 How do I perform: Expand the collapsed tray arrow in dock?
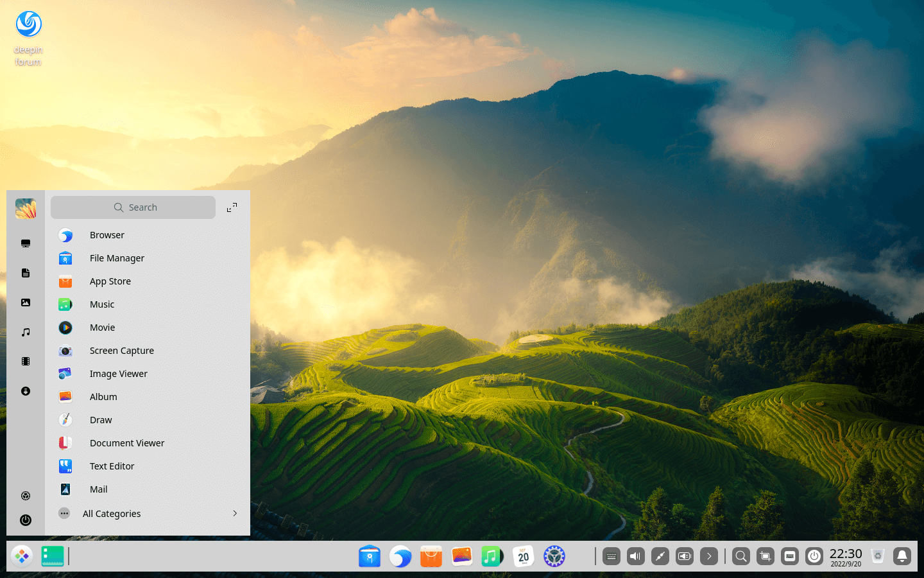(x=709, y=556)
